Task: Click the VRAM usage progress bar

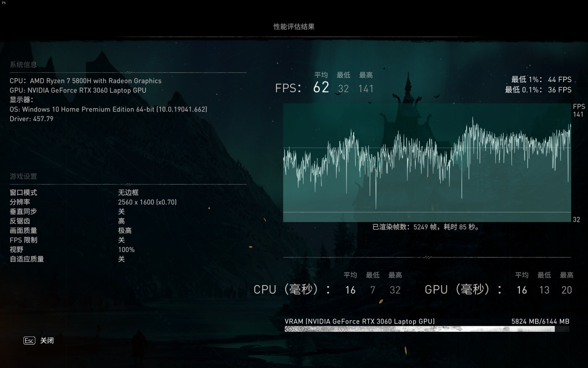Action: click(427, 329)
